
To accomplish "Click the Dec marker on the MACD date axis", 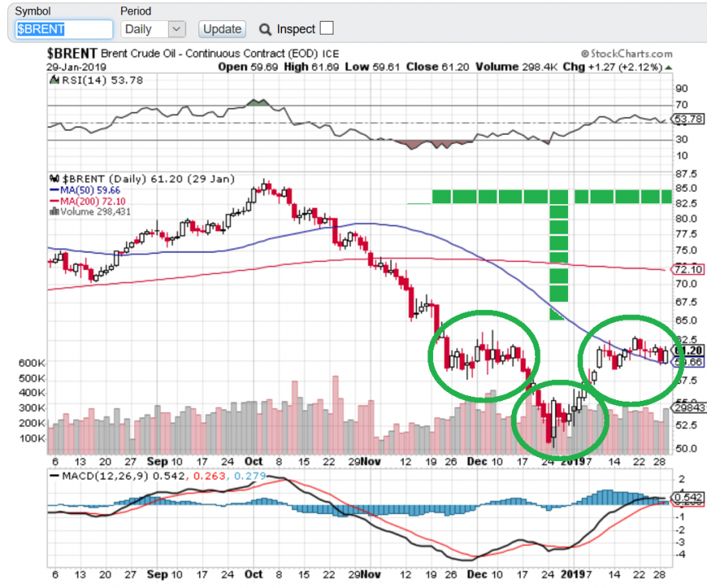I will click(476, 574).
